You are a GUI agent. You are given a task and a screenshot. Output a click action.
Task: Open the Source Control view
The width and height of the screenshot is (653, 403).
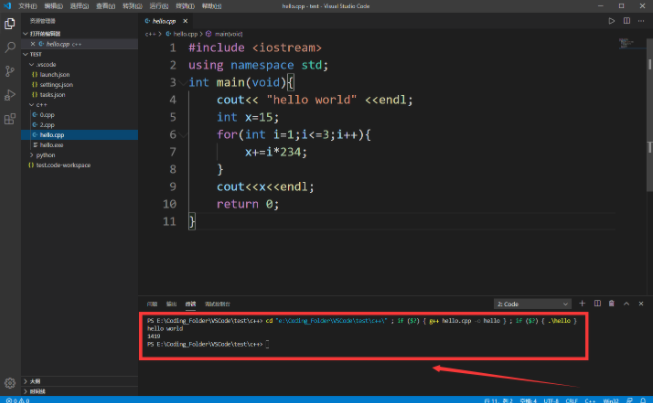coord(10,71)
